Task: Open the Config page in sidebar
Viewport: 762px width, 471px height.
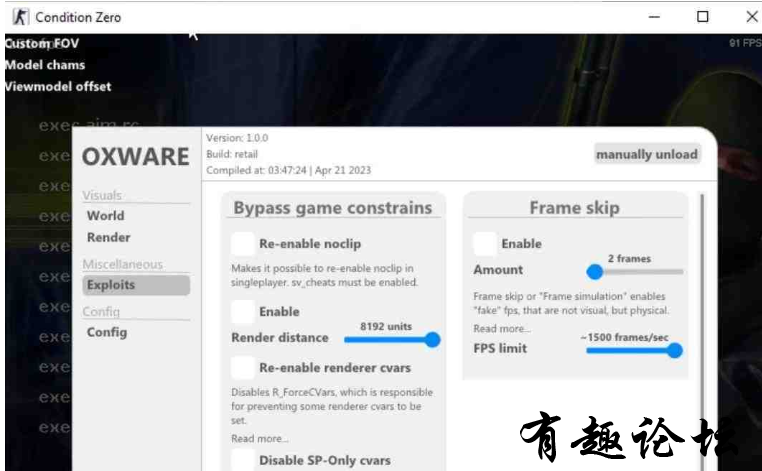Action: click(x=107, y=332)
